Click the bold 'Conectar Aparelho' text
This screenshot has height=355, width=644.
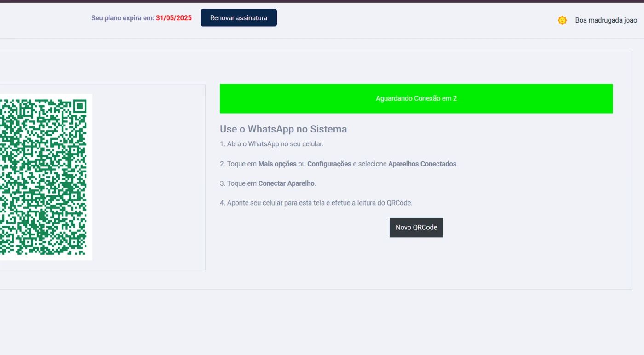[x=287, y=183]
